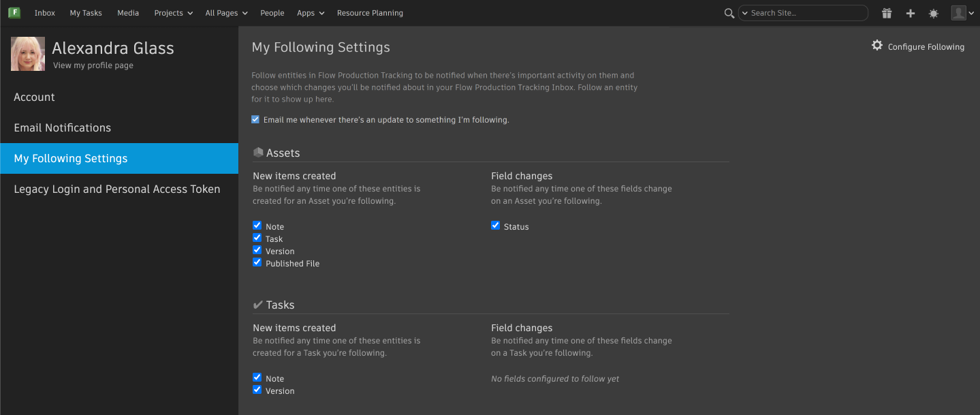980x415 pixels.
Task: Open the Inbox page
Action: pyautogui.click(x=45, y=13)
